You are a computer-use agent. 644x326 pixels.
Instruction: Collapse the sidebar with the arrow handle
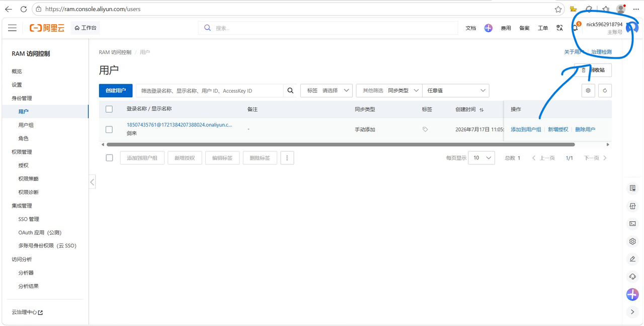tap(92, 182)
